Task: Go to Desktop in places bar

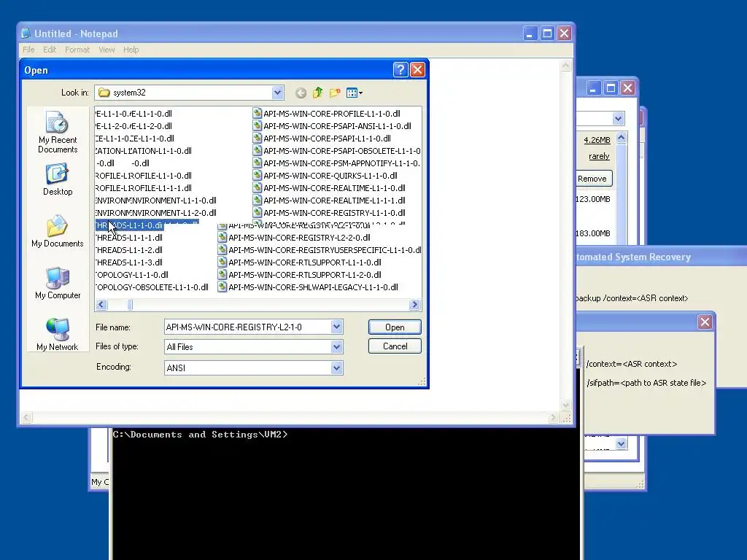Action: coord(58,179)
